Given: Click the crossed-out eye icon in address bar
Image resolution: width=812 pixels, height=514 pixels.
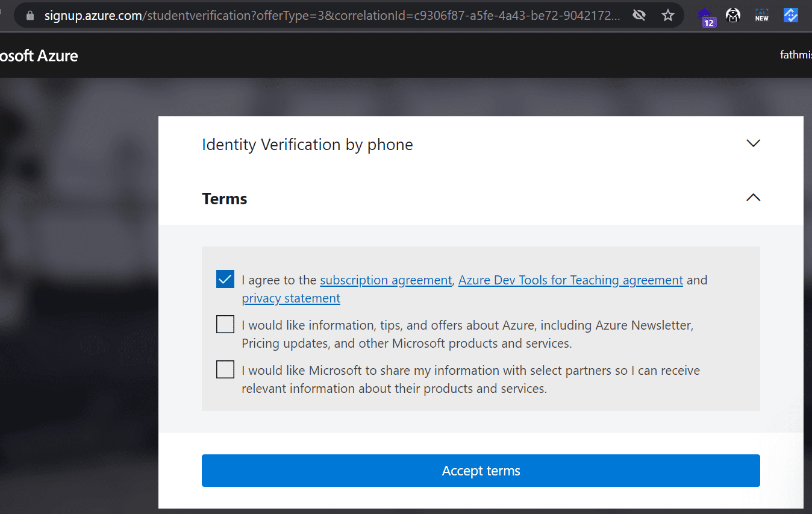Looking at the screenshot, I should click(639, 16).
